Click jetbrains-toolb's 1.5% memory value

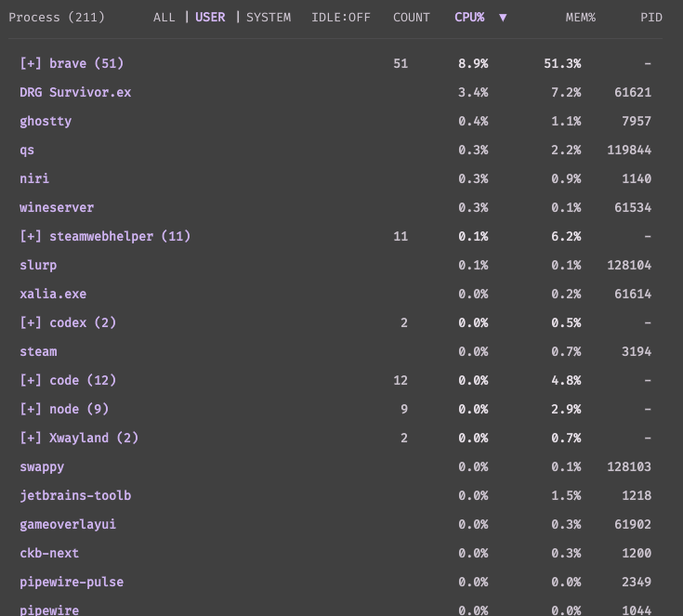coord(566,495)
